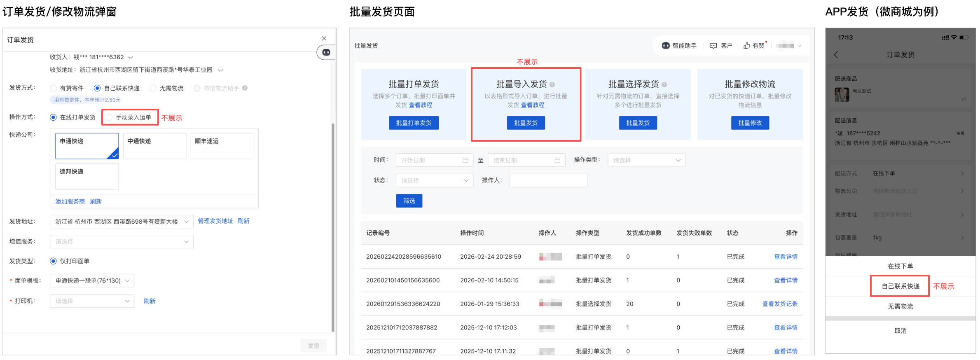
Task: Tap 自己联系快递 in the action sheet
Action: coord(900,286)
